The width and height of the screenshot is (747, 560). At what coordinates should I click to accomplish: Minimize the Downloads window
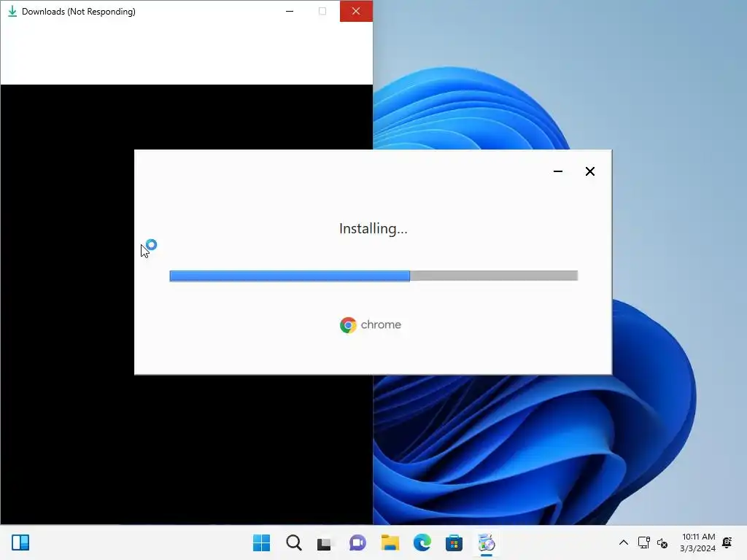[x=290, y=11]
